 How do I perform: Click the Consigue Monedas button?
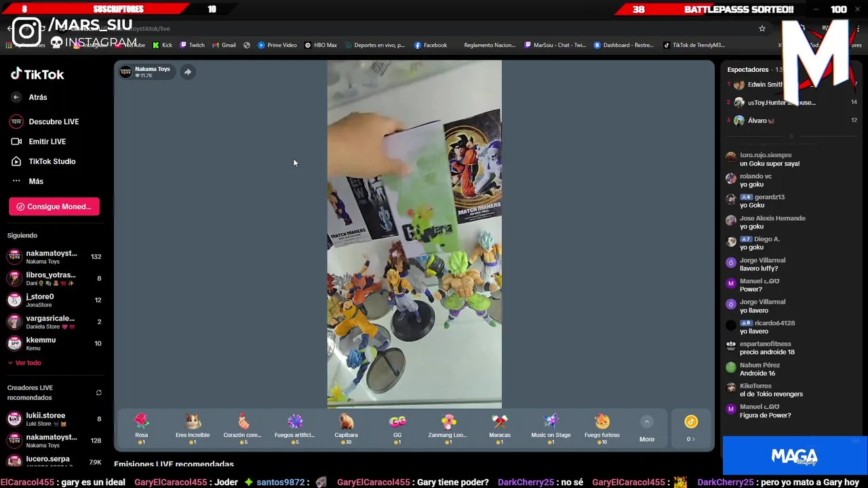coord(54,207)
